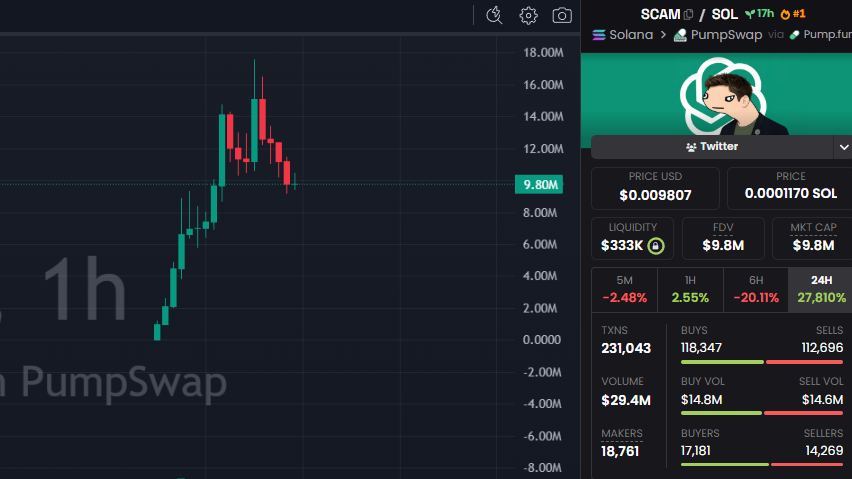Click the buyers versus sellers ratio bar
The image size is (852, 479).
point(762,464)
